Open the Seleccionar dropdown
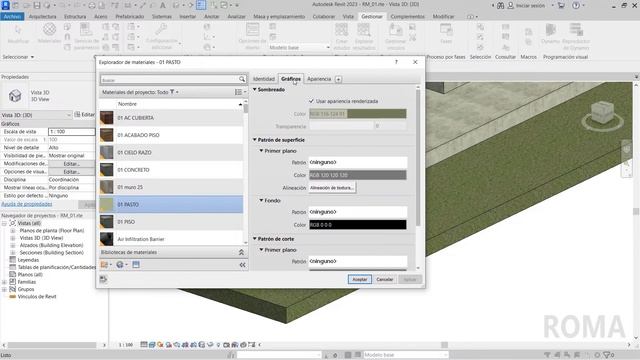The height and width of the screenshot is (360, 640). click(18, 57)
